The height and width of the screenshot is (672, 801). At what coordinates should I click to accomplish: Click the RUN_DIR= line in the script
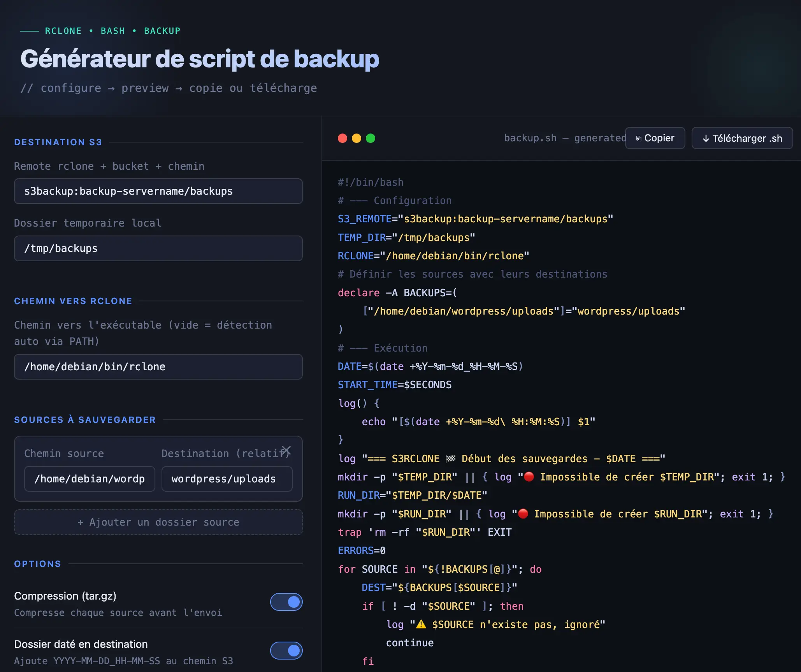pos(412,495)
